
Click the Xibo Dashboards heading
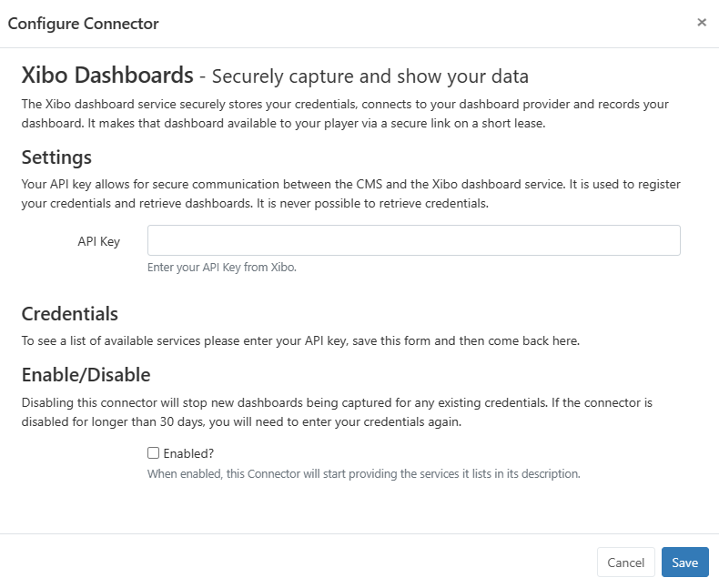pos(107,75)
